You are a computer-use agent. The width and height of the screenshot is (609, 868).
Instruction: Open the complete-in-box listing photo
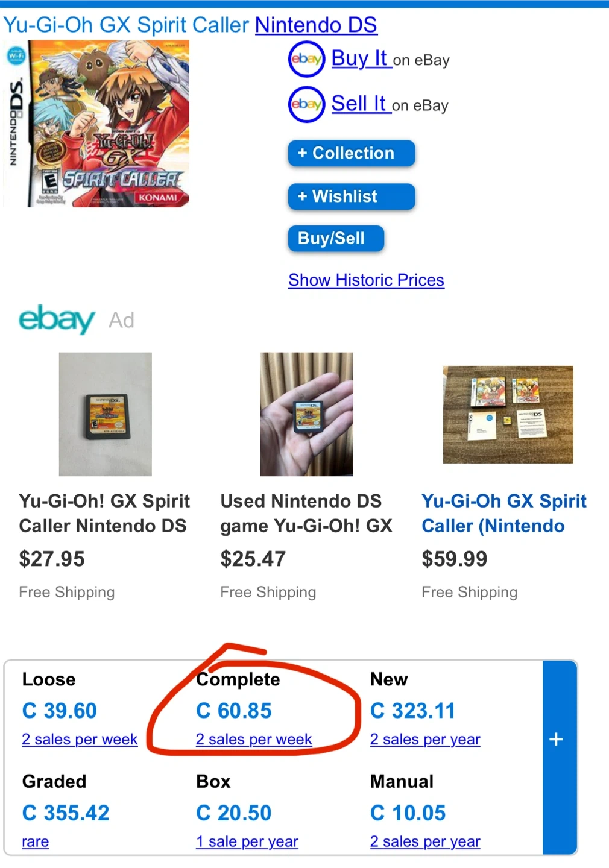[x=508, y=414]
